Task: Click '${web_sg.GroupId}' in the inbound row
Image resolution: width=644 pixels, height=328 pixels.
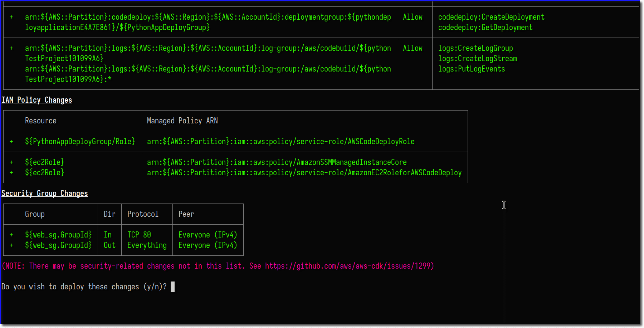Action: pyautogui.click(x=58, y=235)
